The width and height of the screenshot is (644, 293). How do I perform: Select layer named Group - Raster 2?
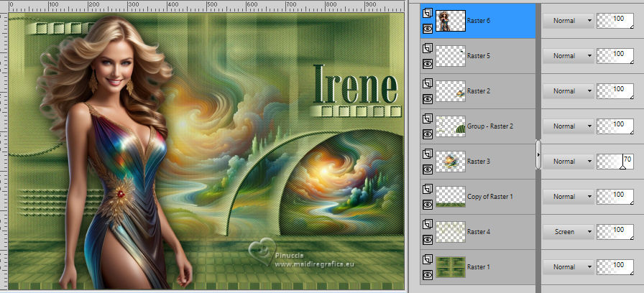(490, 126)
